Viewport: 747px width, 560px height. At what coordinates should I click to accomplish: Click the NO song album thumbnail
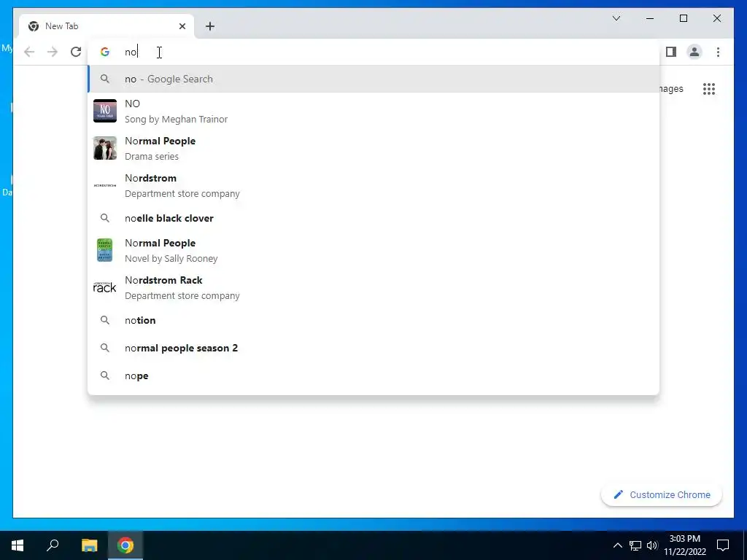coord(105,111)
